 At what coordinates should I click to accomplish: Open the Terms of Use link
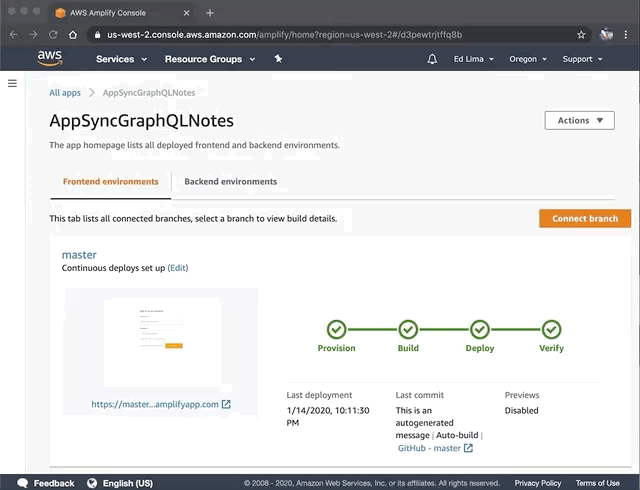coord(598,483)
